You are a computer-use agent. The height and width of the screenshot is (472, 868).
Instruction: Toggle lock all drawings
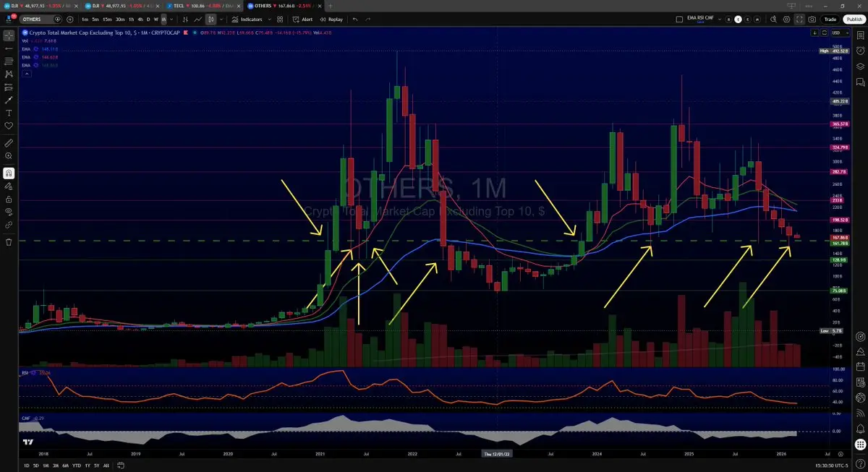pyautogui.click(x=9, y=199)
